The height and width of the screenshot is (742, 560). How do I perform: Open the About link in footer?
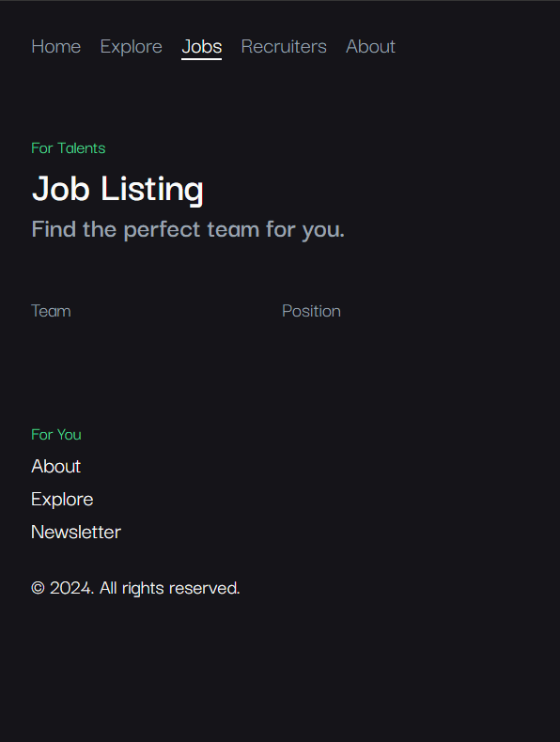55,467
